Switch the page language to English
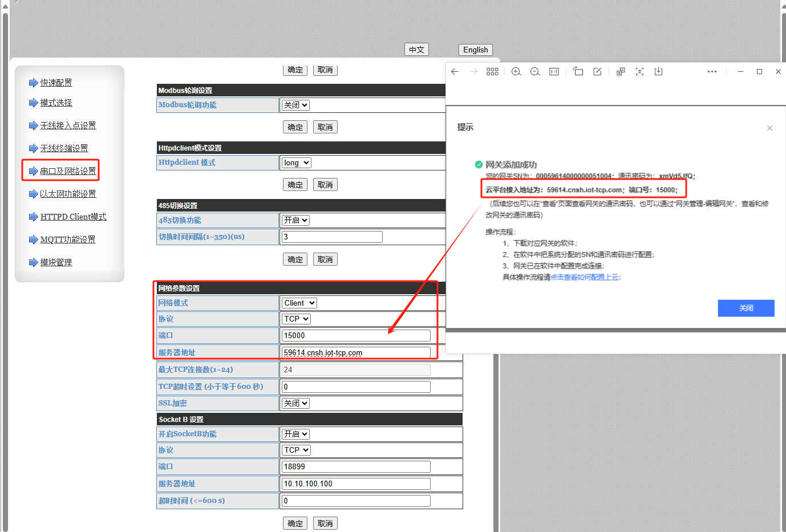Image resolution: width=786 pixels, height=532 pixels. (x=475, y=50)
